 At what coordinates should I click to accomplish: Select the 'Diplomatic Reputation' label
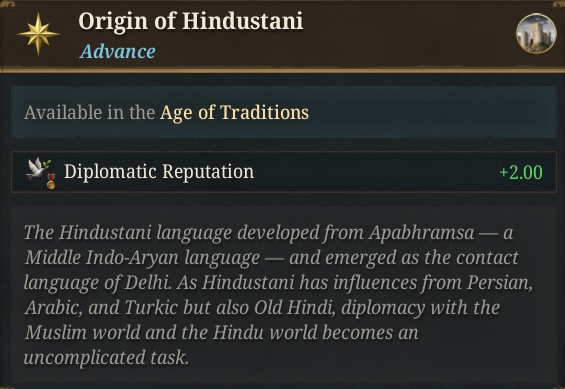(159, 171)
